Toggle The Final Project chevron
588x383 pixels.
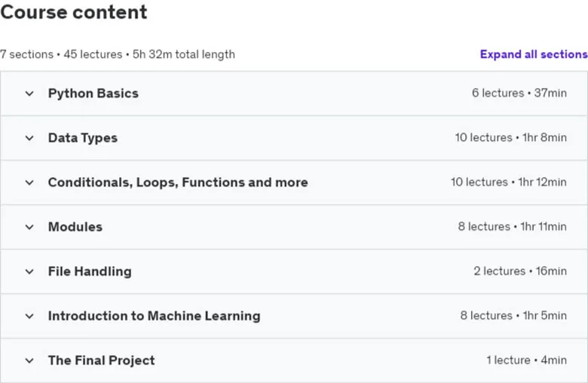29,361
